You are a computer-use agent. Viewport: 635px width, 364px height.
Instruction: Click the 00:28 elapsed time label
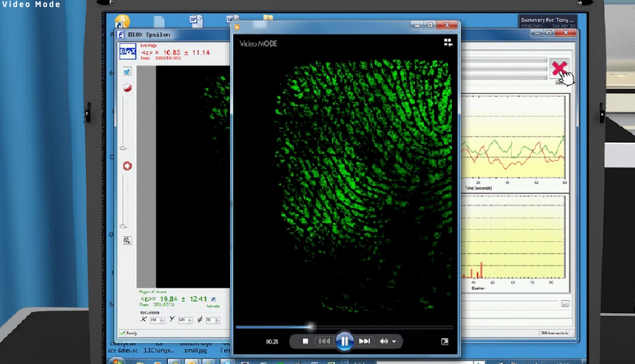272,342
